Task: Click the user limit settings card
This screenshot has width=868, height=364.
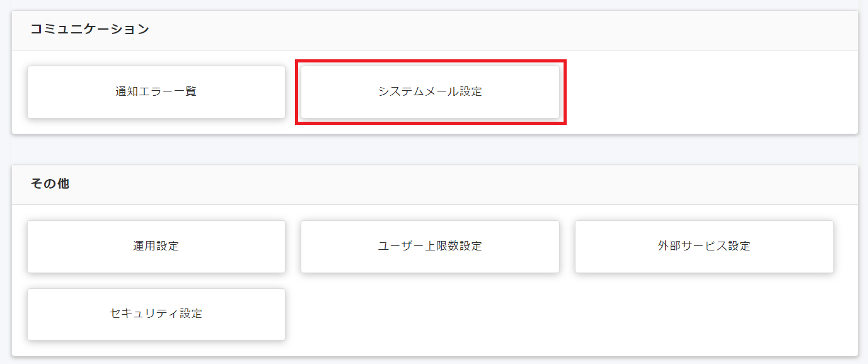Action: tap(431, 247)
